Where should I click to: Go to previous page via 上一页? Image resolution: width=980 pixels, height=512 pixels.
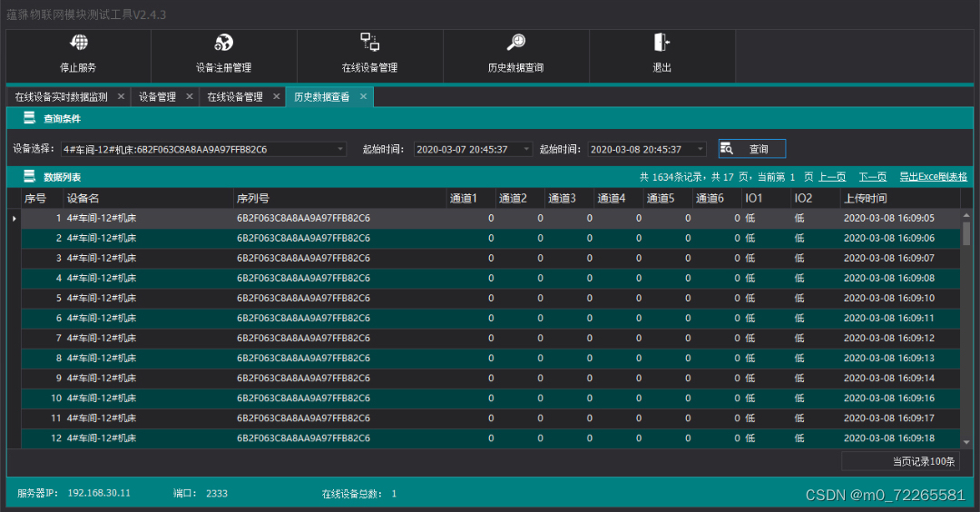point(832,177)
